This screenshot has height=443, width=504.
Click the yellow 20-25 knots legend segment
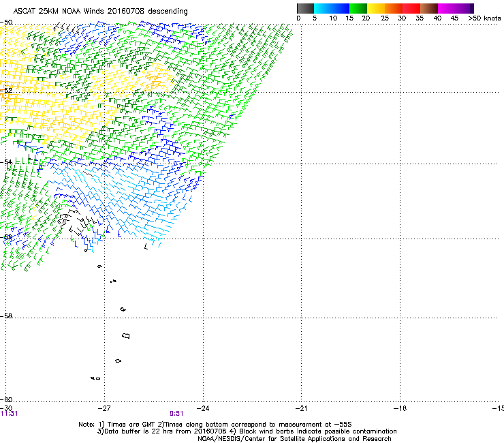click(376, 8)
